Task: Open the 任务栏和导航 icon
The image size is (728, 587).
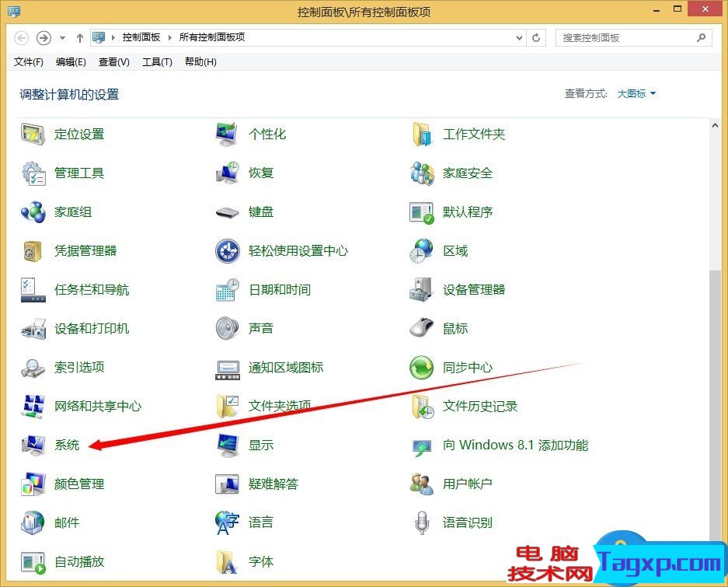Action: coord(33,290)
